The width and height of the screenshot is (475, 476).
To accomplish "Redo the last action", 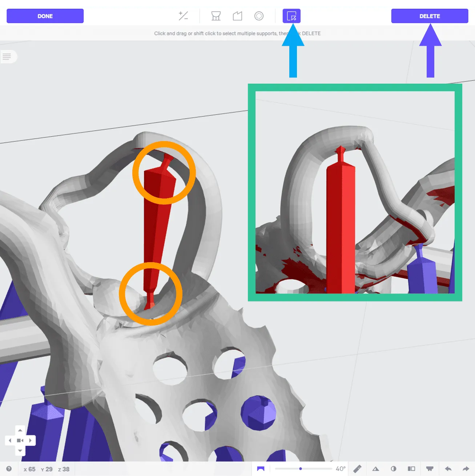I will tap(466, 469).
